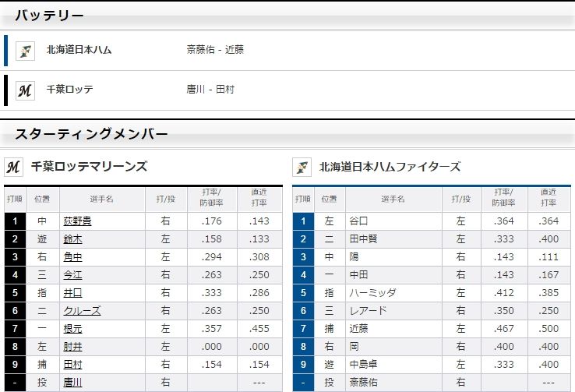This screenshot has height=392, width=575.
Task: Open pitcher 唐川 link in lineup table
Action: [x=72, y=383]
